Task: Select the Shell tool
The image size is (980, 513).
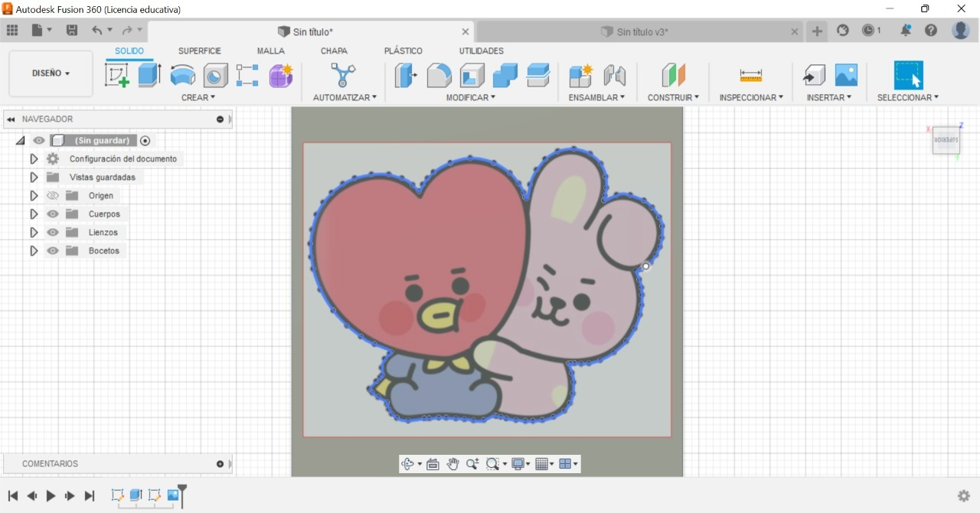Action: tap(472, 75)
